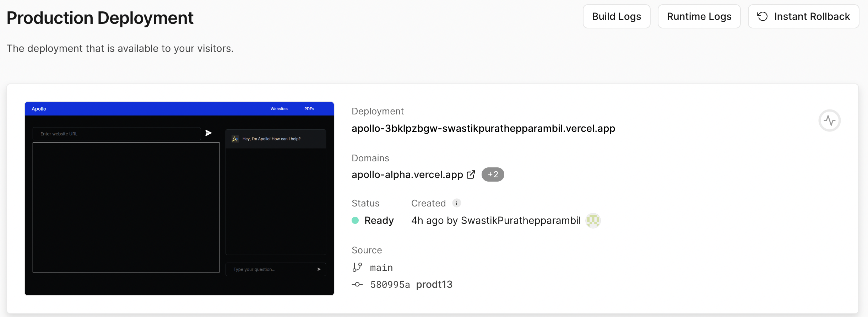Viewport: 868px width, 317px height.
Task: Open external link icon beside apollo-alpha.vercel.app
Action: click(x=471, y=174)
